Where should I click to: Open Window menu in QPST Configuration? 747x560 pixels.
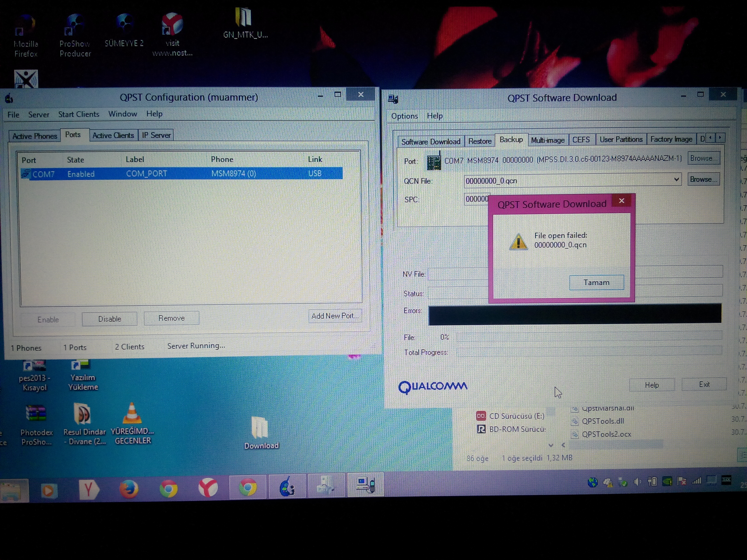coord(123,114)
